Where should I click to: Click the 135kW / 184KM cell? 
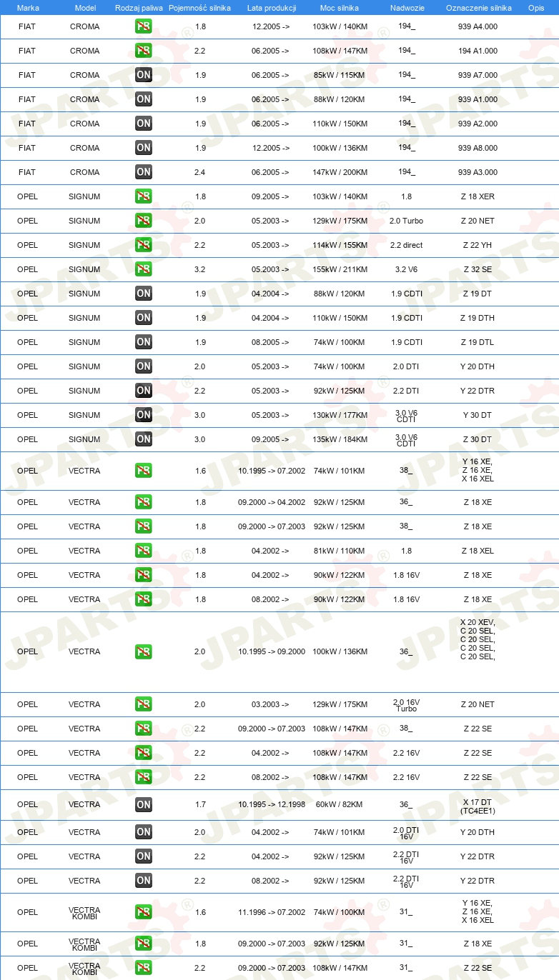[x=340, y=439]
